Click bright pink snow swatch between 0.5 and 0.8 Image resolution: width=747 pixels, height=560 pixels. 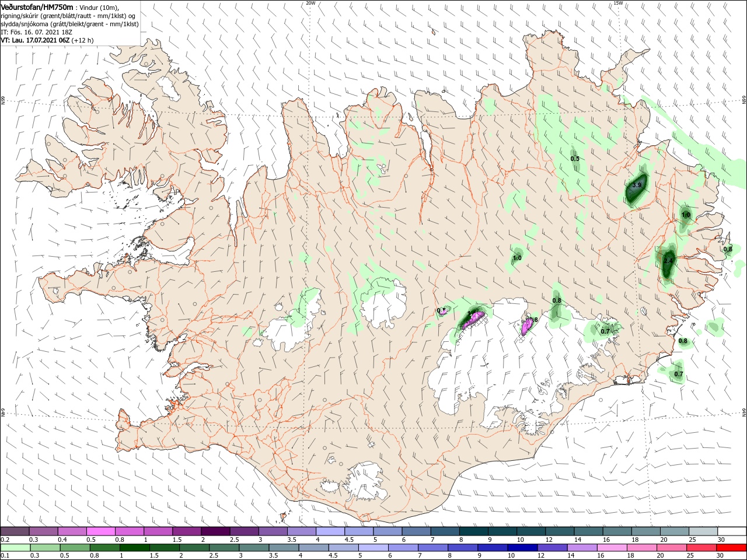coord(100,531)
